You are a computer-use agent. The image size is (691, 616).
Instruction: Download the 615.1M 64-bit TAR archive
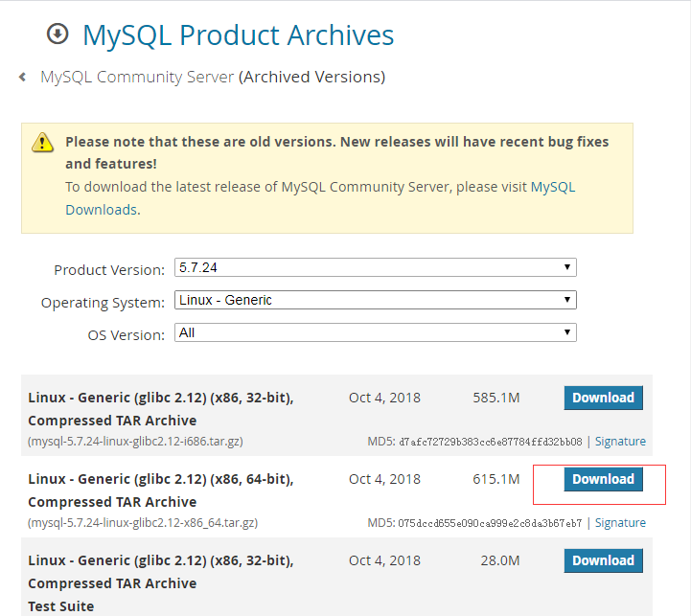click(x=603, y=479)
